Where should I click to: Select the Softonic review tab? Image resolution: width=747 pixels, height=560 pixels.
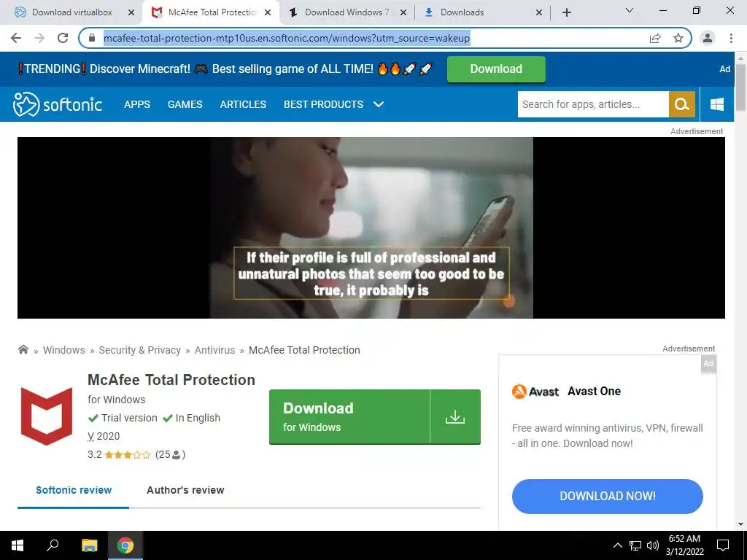(x=74, y=490)
